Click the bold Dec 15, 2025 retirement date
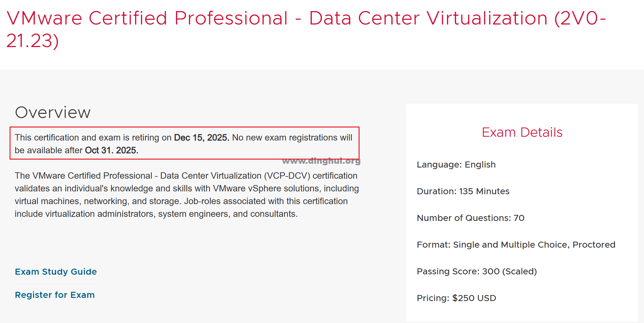The width and height of the screenshot is (644, 323). 201,138
